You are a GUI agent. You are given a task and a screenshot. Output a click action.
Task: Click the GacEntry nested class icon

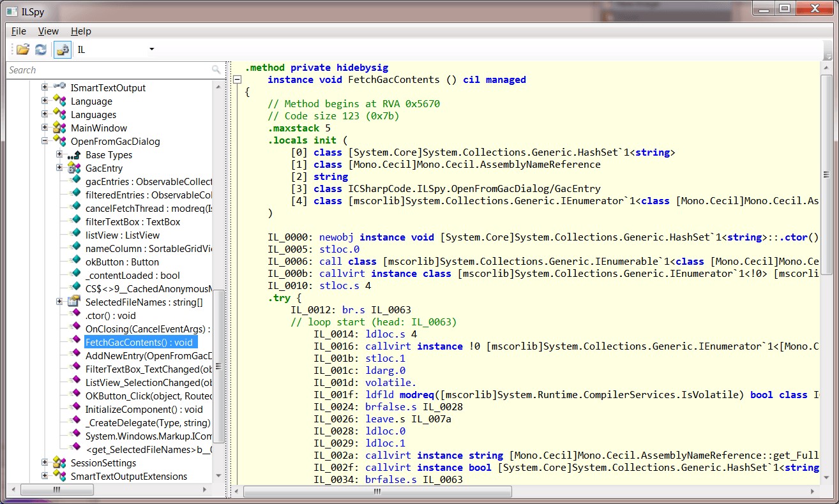(x=75, y=168)
